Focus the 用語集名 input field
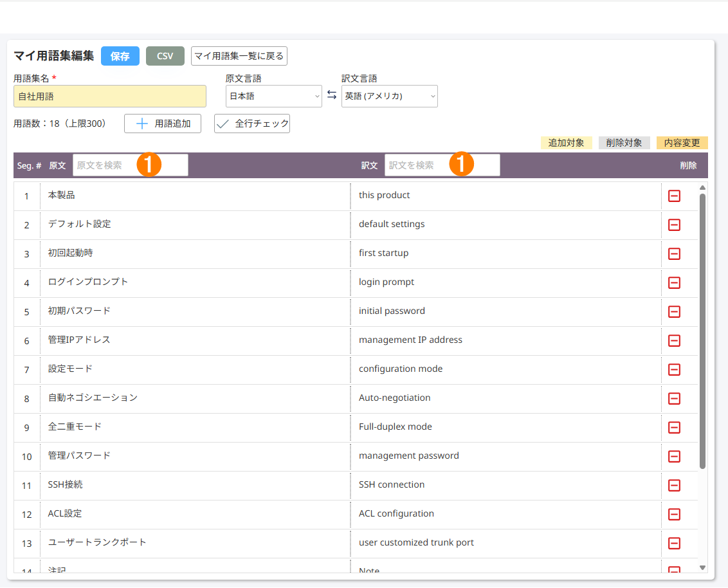This screenshot has height=588, width=728. pyautogui.click(x=110, y=96)
